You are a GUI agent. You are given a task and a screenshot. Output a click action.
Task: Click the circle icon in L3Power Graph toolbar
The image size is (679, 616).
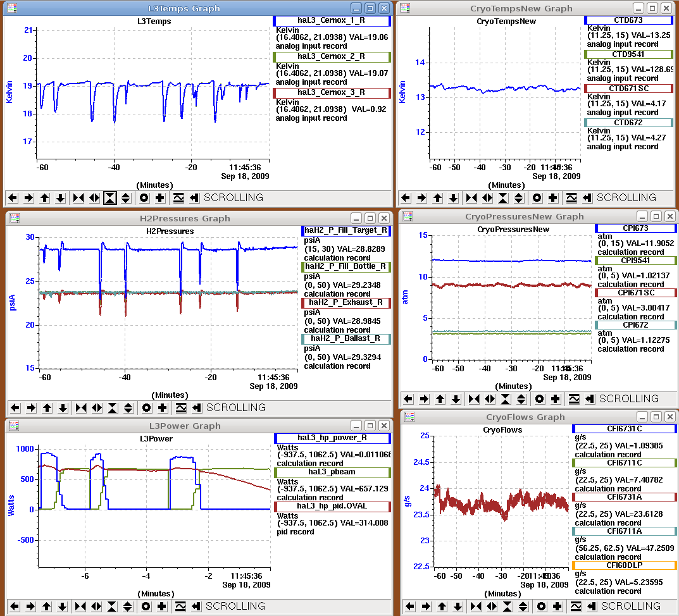point(146,607)
